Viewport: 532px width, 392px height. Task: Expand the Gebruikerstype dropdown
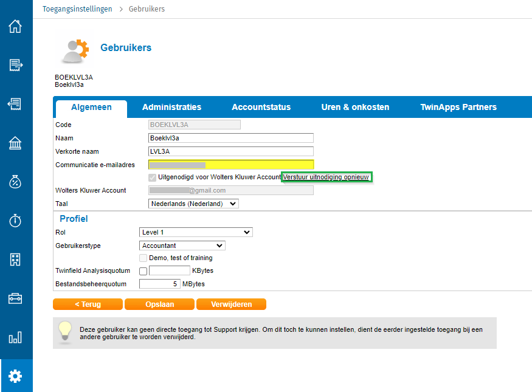[182, 246]
